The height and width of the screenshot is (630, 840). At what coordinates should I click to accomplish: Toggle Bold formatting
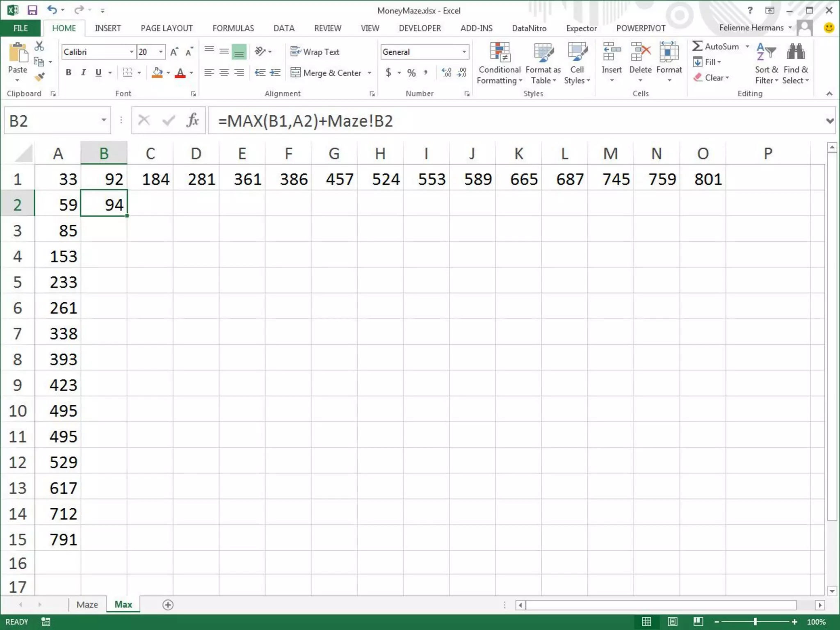click(68, 73)
